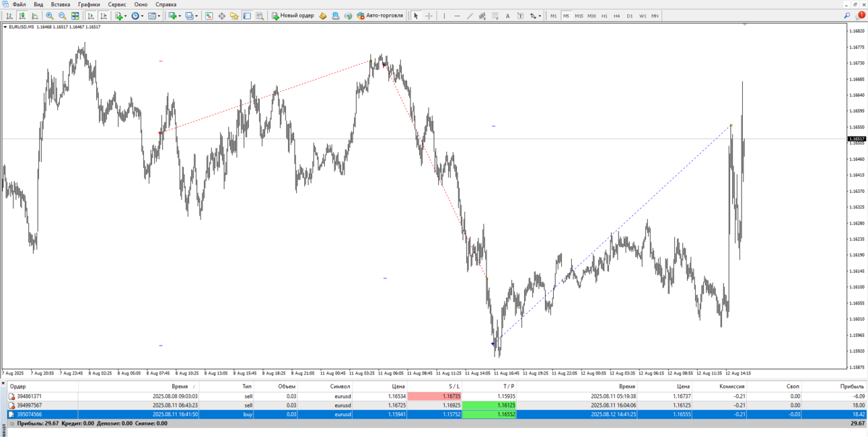Open chart templates dropdown
Image resolution: width=868 pixels, height=437 pixels.
155,15
